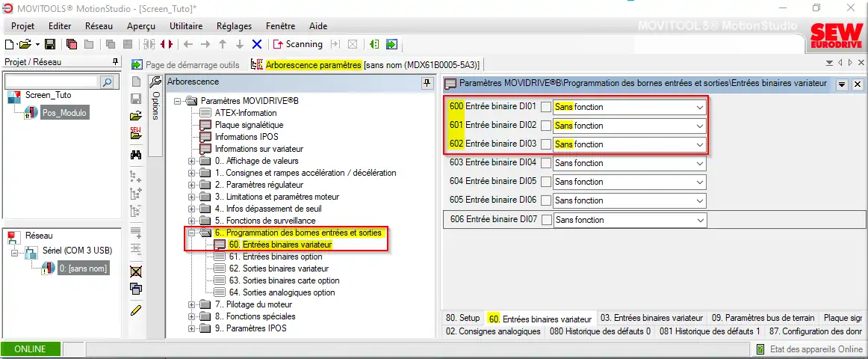Click the yellow pencil edit icon
The image size is (868, 359).
tap(136, 310)
